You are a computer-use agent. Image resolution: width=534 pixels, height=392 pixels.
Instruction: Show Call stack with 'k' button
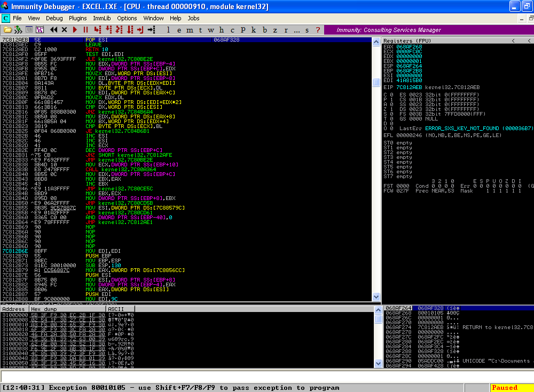[x=254, y=30]
